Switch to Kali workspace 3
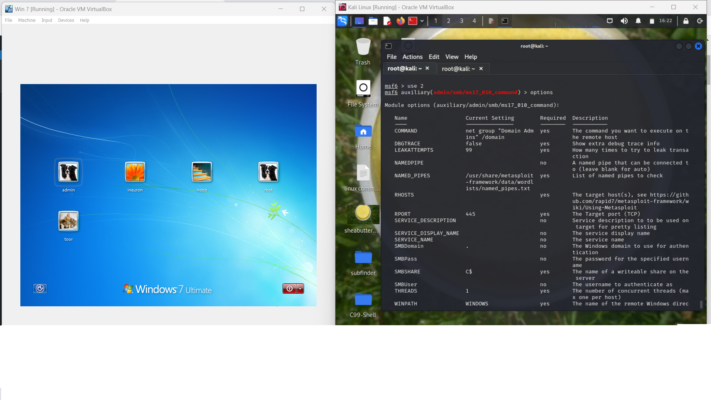This screenshot has height=400, width=711. 462,21
